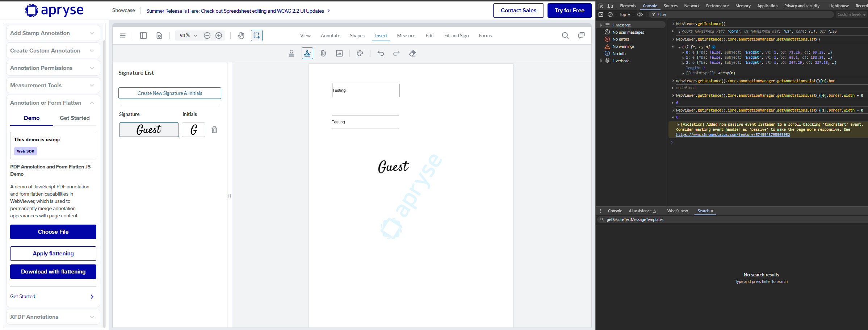Select the eraser tool

(412, 54)
